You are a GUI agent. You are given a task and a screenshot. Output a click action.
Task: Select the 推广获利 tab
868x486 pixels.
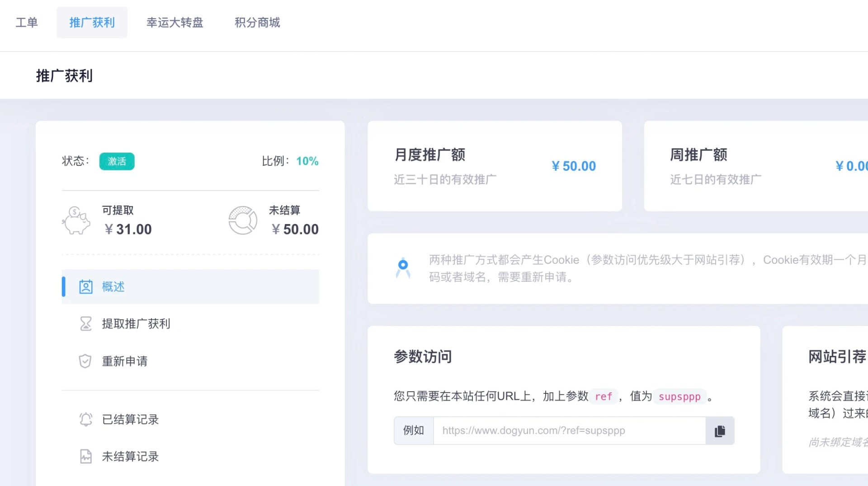click(92, 23)
